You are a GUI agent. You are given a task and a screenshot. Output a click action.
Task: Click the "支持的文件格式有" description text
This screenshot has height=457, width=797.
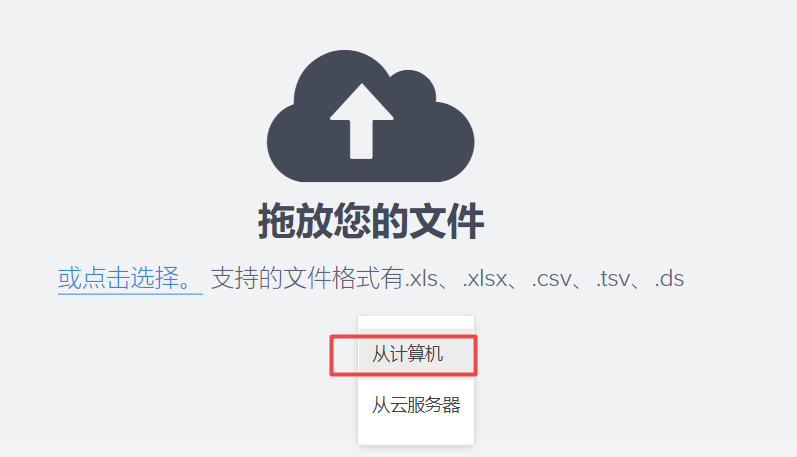[x=308, y=279]
